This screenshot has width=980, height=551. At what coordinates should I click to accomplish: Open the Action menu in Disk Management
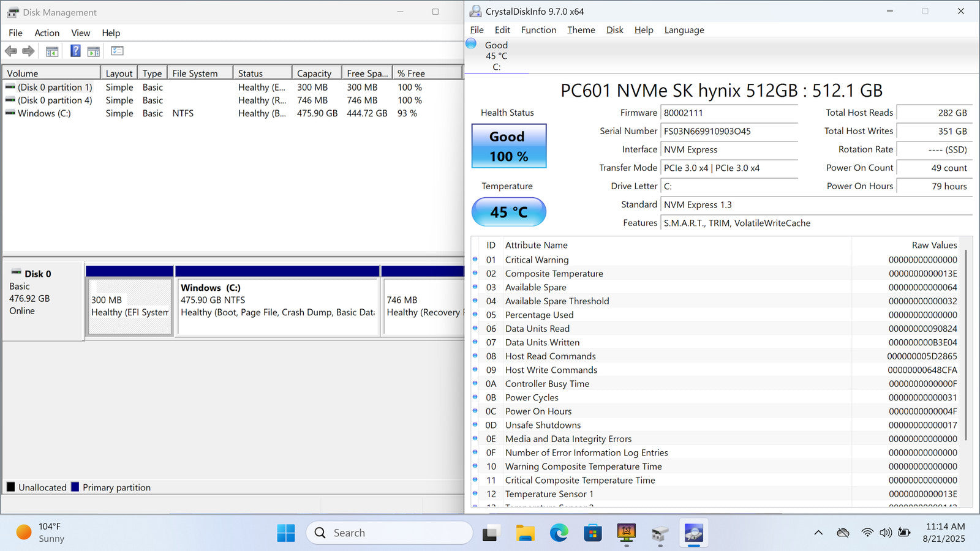click(47, 33)
